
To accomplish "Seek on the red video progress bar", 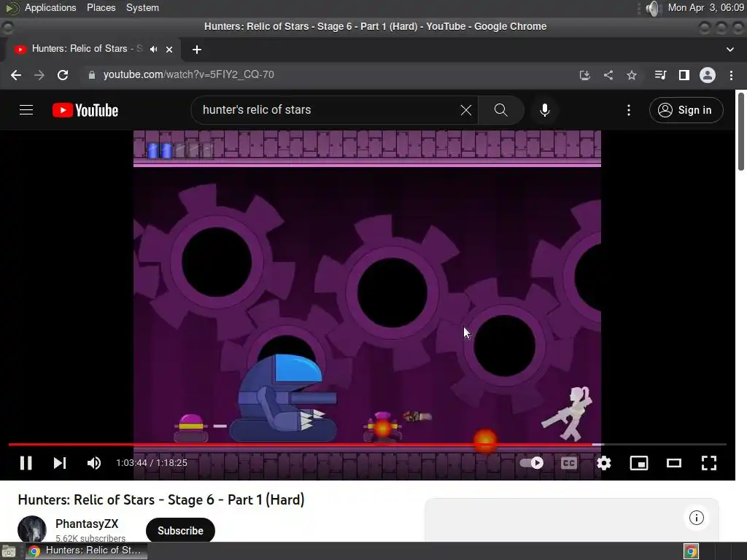I will (x=368, y=444).
